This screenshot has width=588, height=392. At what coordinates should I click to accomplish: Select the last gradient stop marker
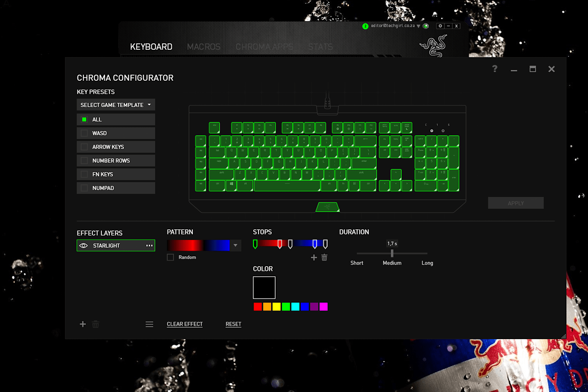pos(325,244)
